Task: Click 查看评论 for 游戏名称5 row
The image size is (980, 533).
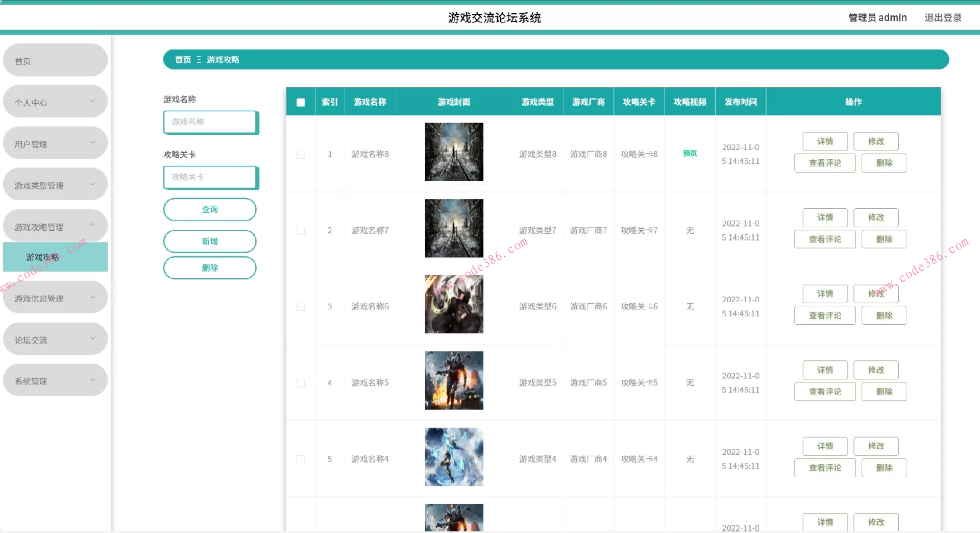Action: click(x=825, y=392)
